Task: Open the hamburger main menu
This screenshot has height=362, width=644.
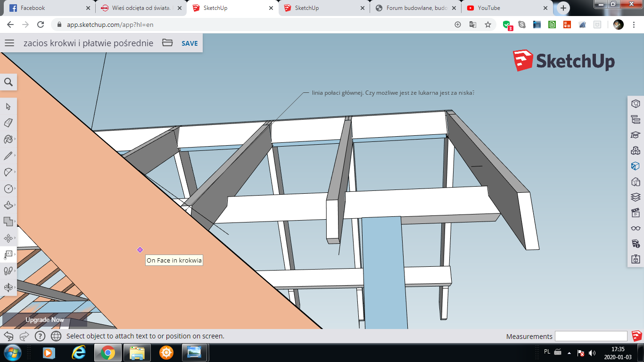Action: click(9, 43)
